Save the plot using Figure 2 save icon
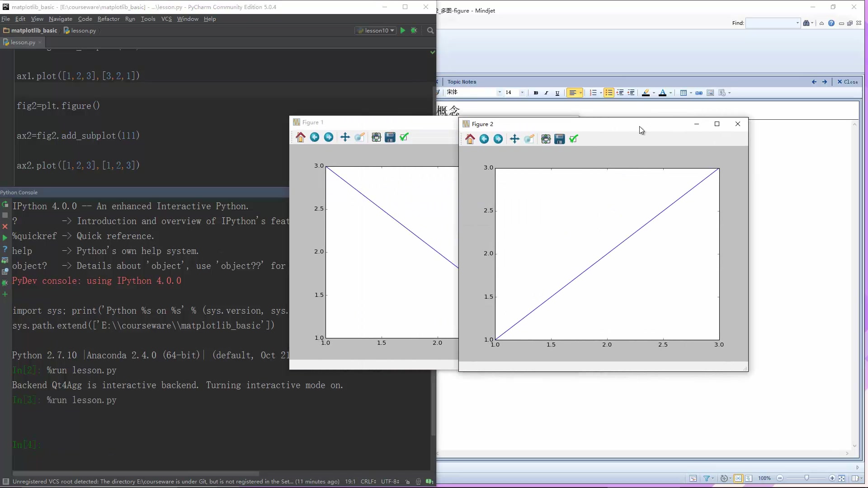The height and width of the screenshot is (488, 868). click(x=560, y=139)
